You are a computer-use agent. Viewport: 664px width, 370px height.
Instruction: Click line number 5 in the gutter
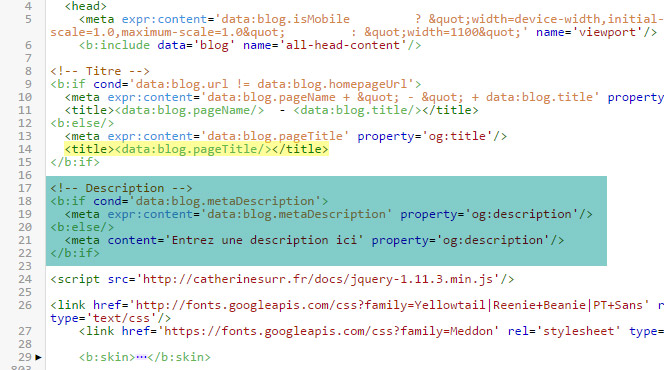[28, 19]
